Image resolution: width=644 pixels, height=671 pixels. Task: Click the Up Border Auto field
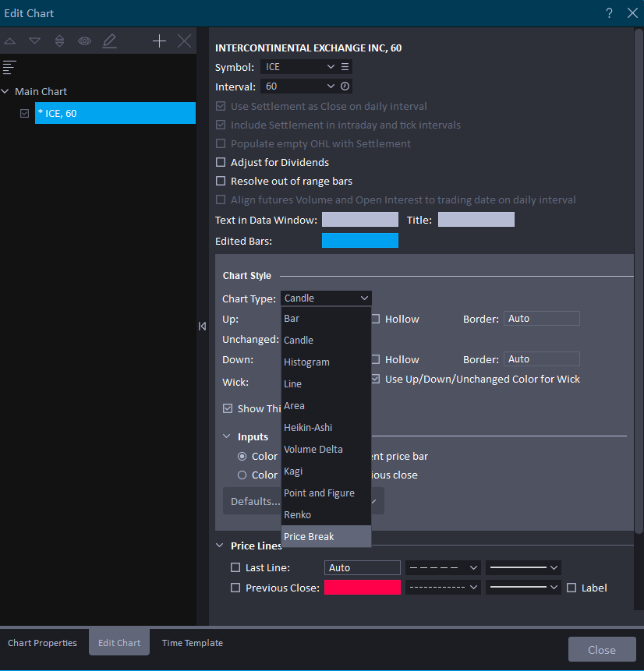[x=542, y=319]
